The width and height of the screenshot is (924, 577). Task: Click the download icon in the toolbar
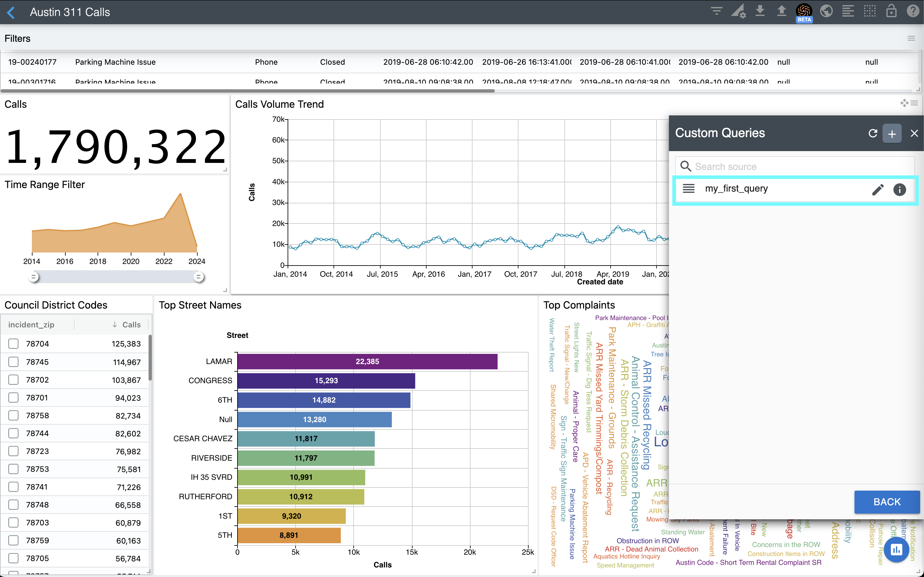click(760, 11)
